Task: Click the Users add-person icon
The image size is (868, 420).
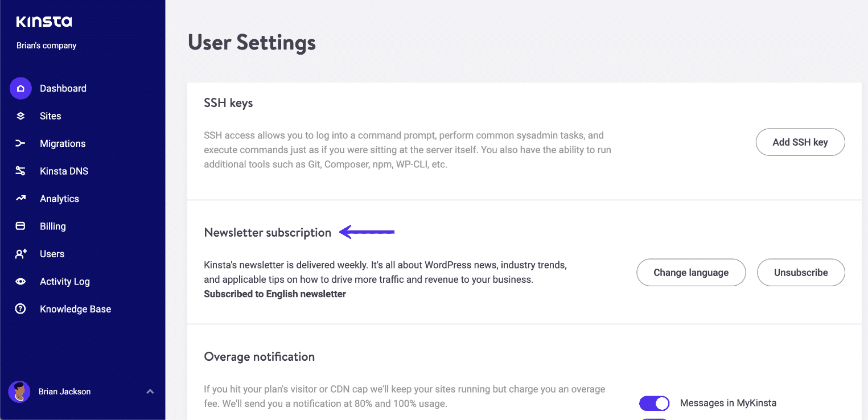Action: point(20,254)
